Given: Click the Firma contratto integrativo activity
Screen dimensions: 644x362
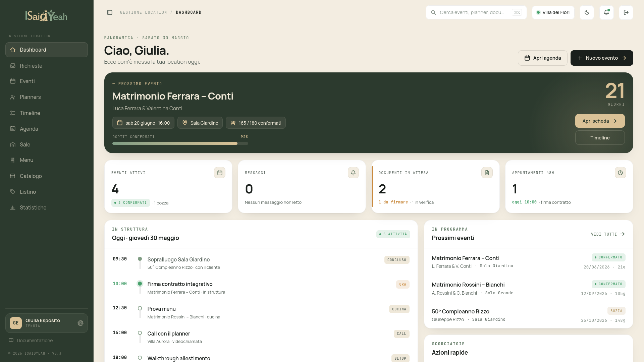Looking at the screenshot, I should [261, 288].
